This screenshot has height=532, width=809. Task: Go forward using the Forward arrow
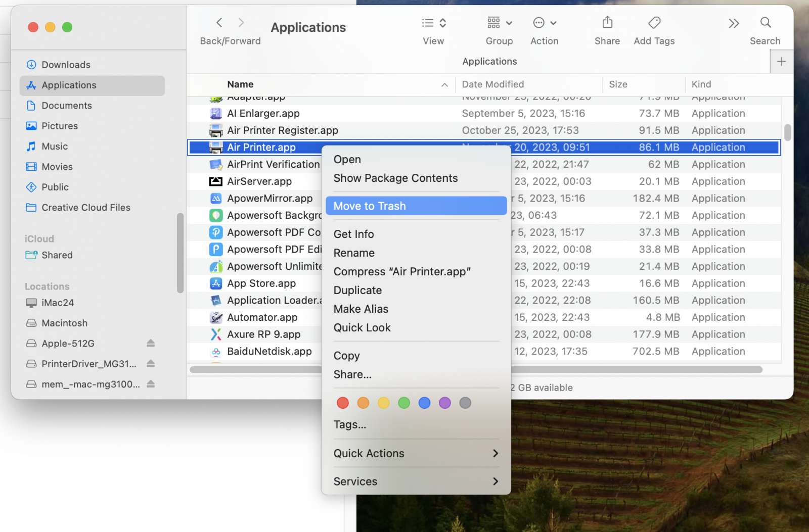tap(241, 23)
